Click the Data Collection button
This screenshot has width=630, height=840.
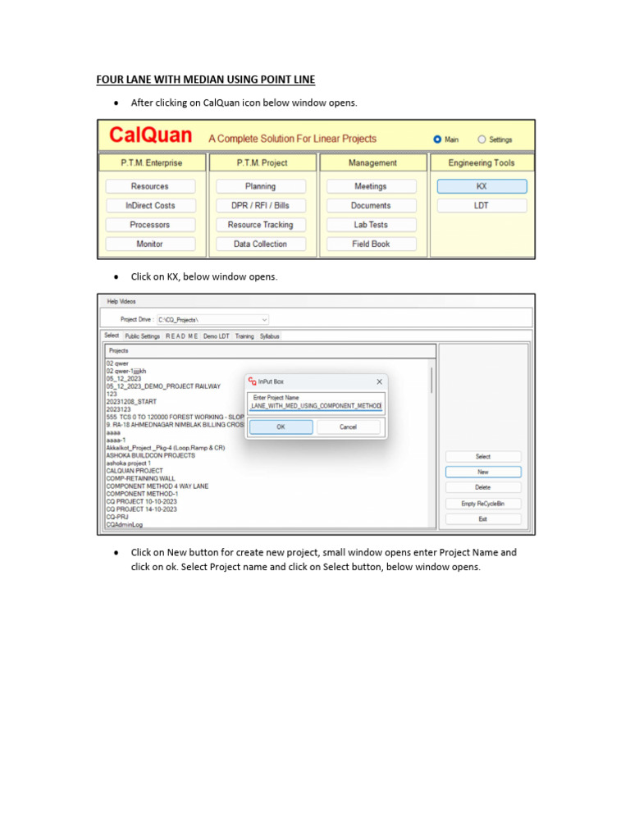(x=260, y=244)
